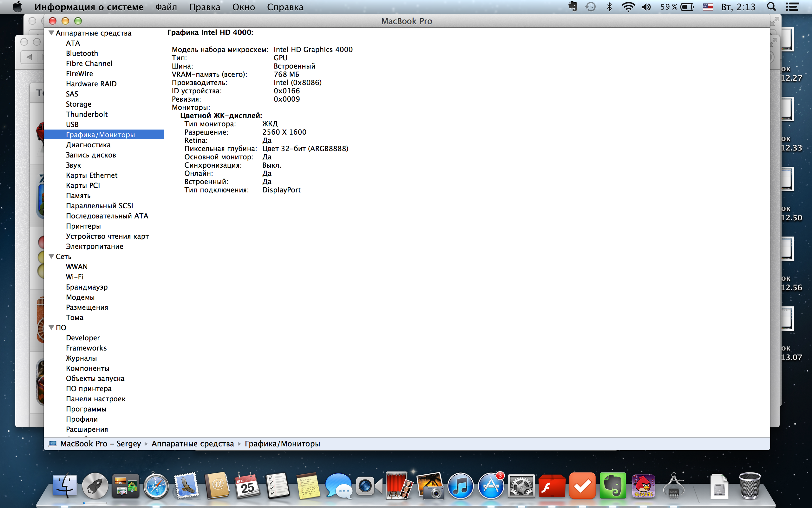Select Брандмауэр in sidebar
Viewport: 812px width, 508px height.
(x=87, y=287)
